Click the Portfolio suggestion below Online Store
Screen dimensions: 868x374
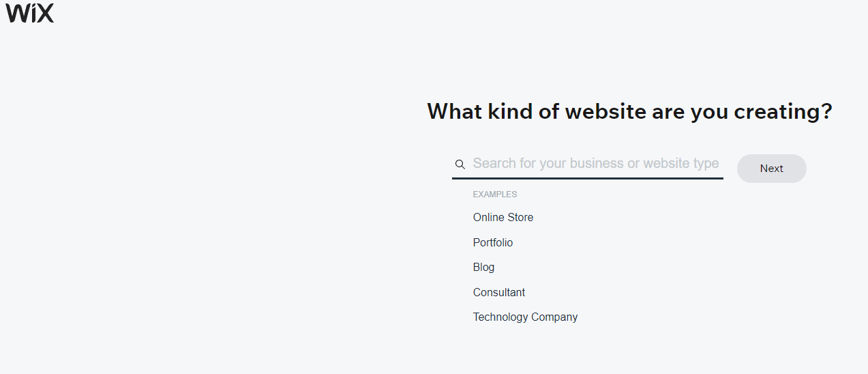coord(493,243)
